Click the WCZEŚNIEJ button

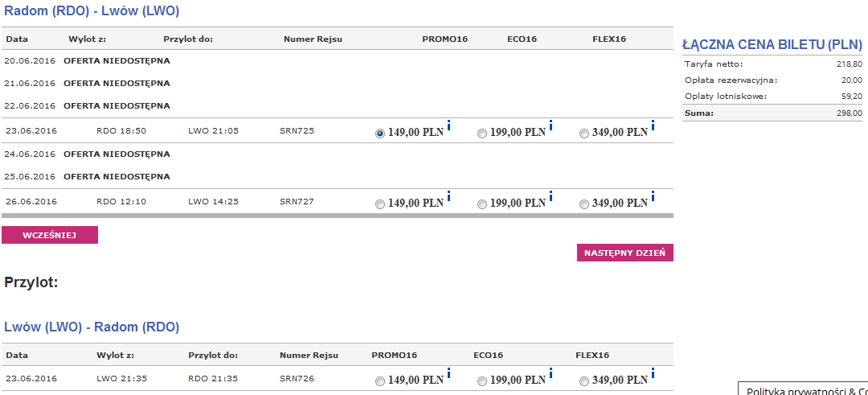50,235
